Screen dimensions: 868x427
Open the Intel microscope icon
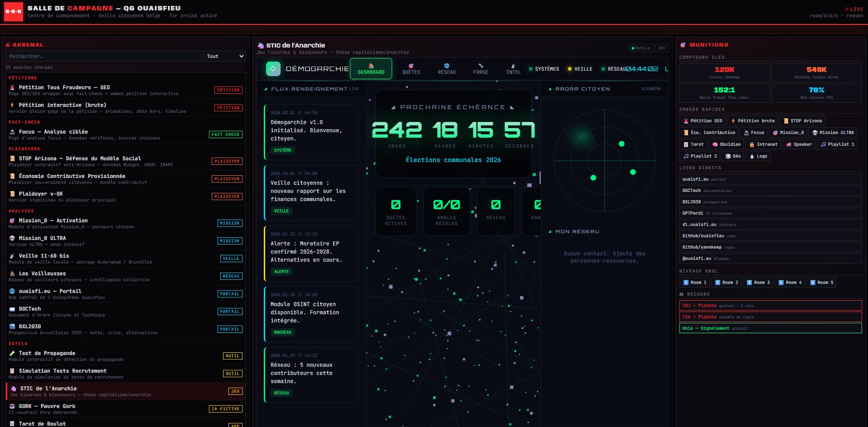click(x=513, y=66)
